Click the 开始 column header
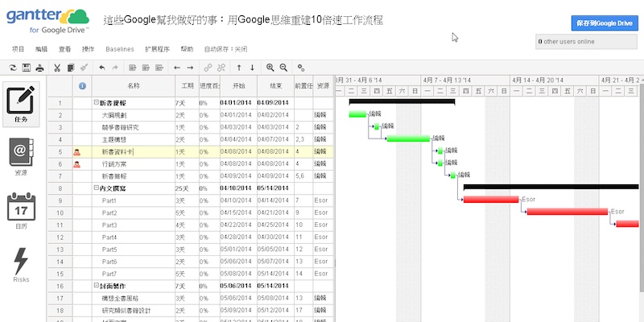The image size is (644, 322). point(238,86)
